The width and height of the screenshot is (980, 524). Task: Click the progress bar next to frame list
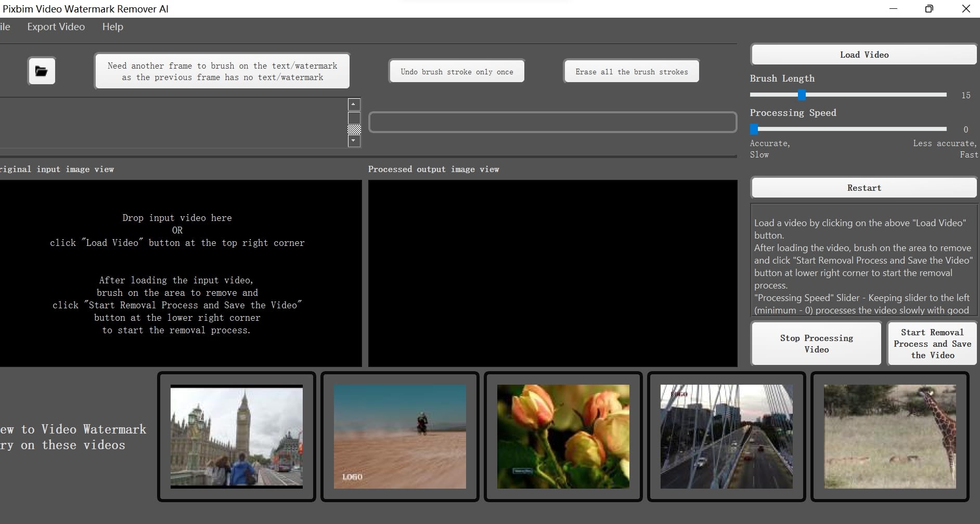[x=552, y=122]
